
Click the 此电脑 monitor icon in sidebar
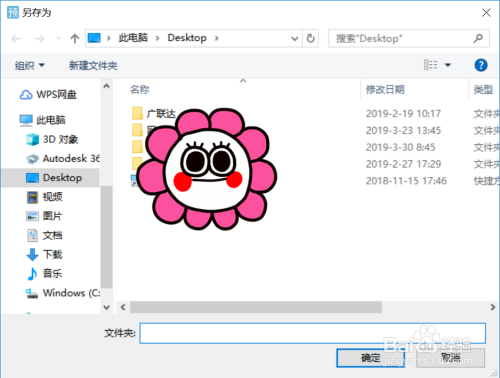26,120
